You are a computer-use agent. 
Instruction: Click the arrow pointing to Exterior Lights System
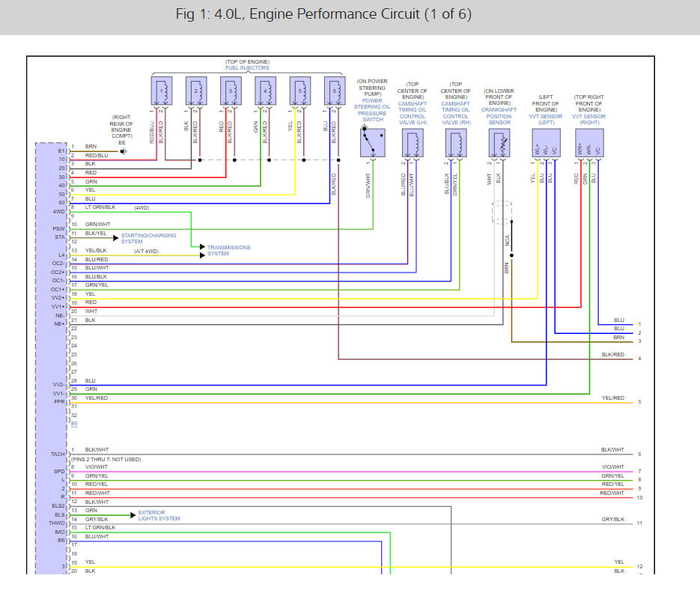pos(133,515)
